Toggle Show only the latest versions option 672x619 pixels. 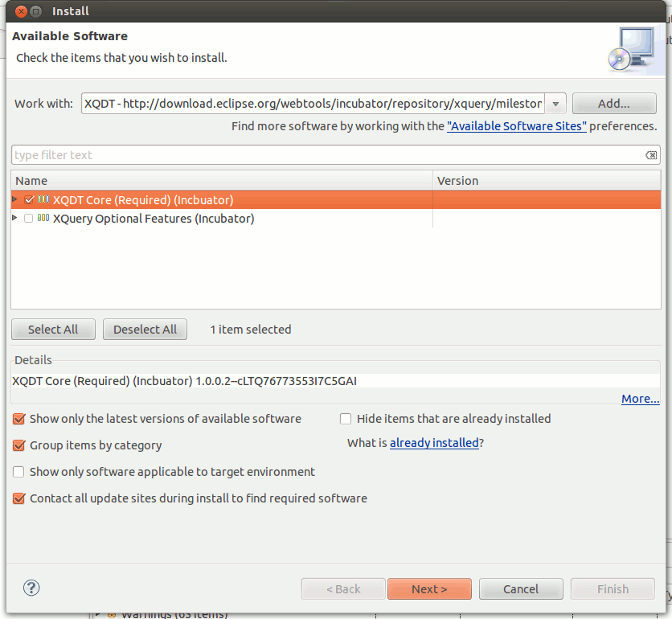tap(18, 419)
